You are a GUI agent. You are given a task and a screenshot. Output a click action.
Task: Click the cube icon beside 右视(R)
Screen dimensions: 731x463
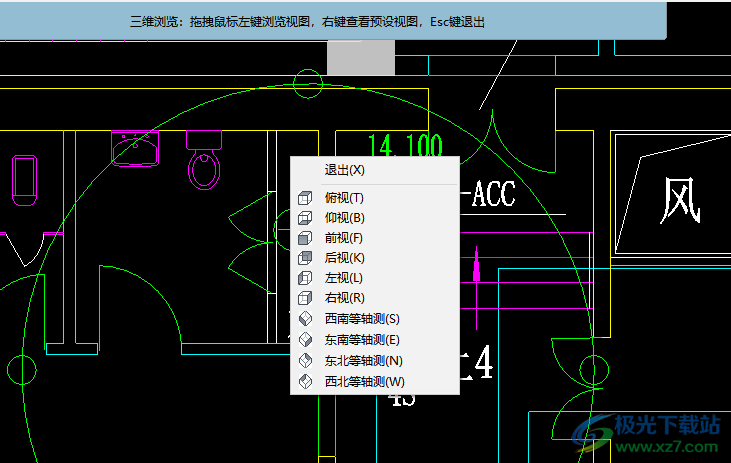[x=305, y=298]
